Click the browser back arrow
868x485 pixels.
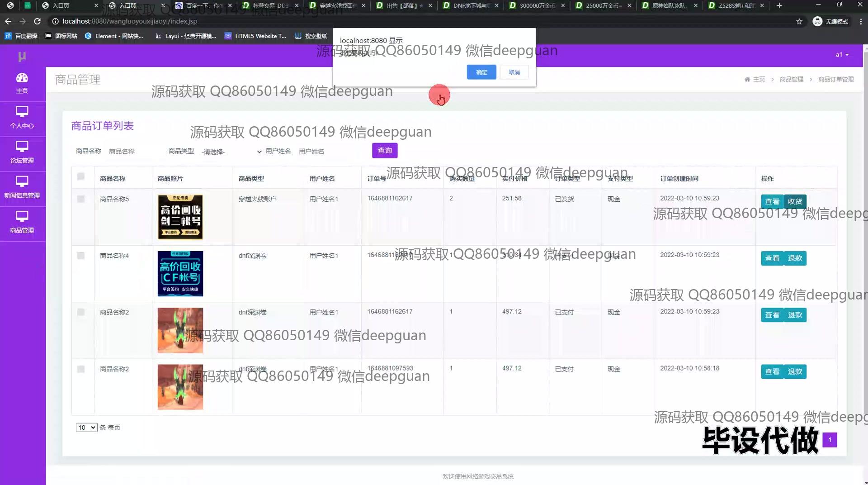8,21
